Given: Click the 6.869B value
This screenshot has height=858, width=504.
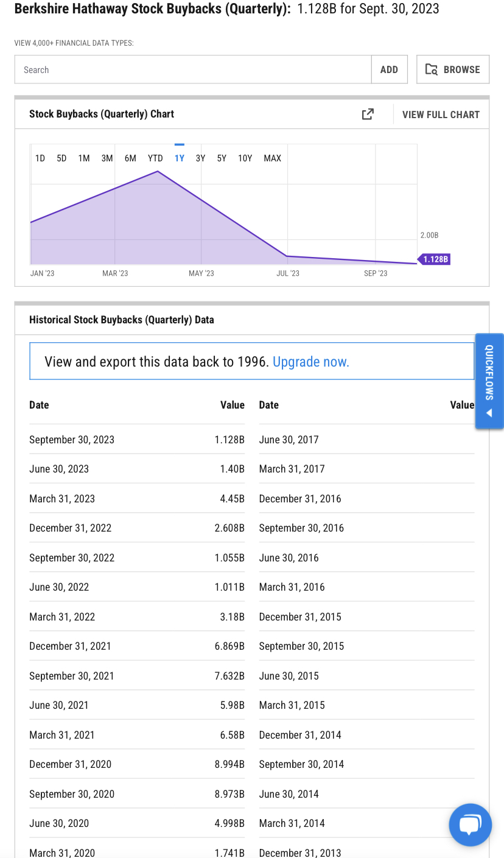Looking at the screenshot, I should pos(229,646).
